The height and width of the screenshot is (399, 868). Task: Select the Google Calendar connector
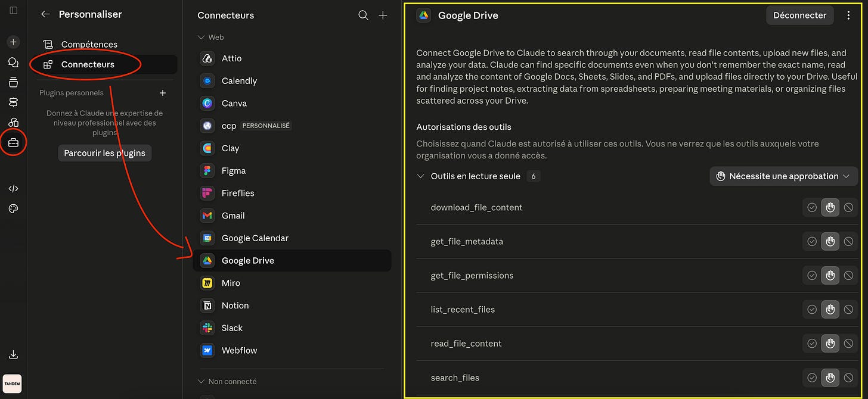point(292,238)
